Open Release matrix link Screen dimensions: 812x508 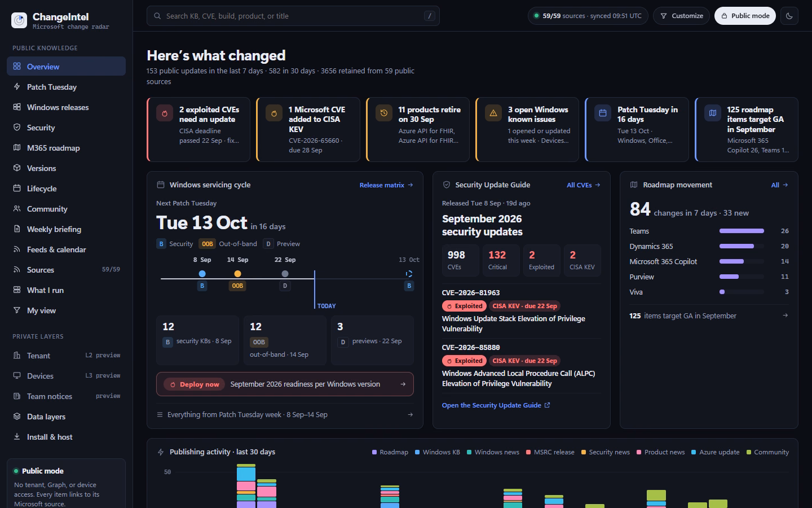tap(386, 185)
